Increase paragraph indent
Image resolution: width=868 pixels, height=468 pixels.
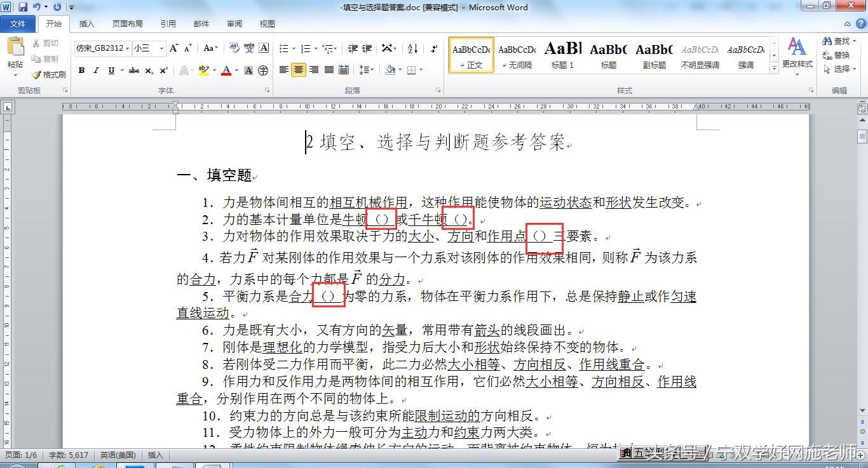[368, 48]
